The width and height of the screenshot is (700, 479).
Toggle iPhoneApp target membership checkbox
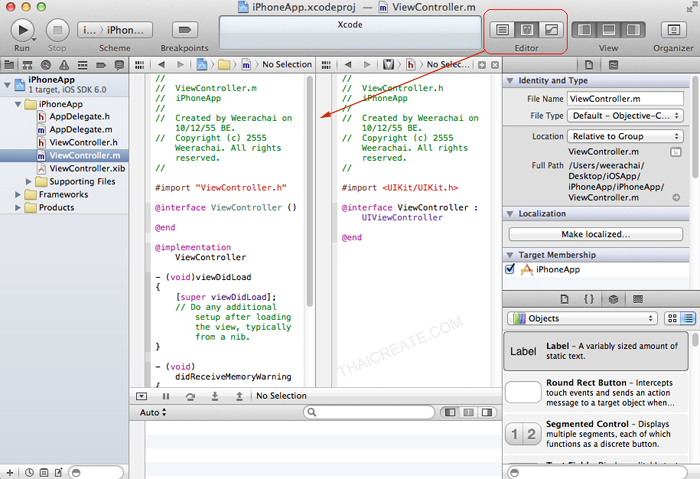[511, 269]
